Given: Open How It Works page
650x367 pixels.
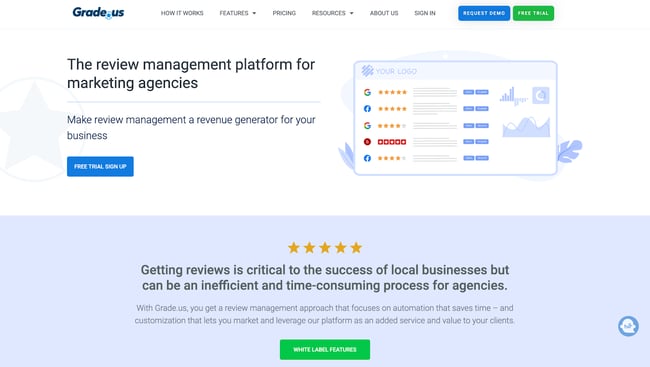Looking at the screenshot, I should (x=182, y=13).
